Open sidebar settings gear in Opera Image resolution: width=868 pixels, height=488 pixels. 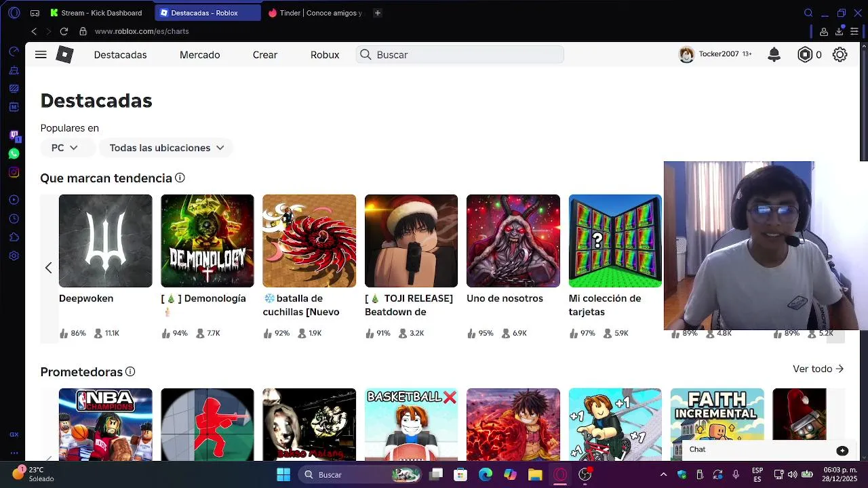point(14,256)
